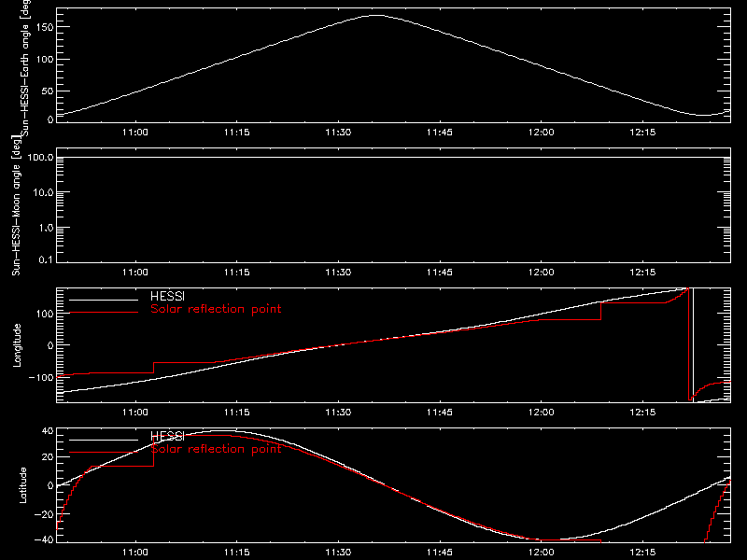
Task: Click the Sun-HESSI-Earth angle [deg] axis label
Action: [25, 67]
